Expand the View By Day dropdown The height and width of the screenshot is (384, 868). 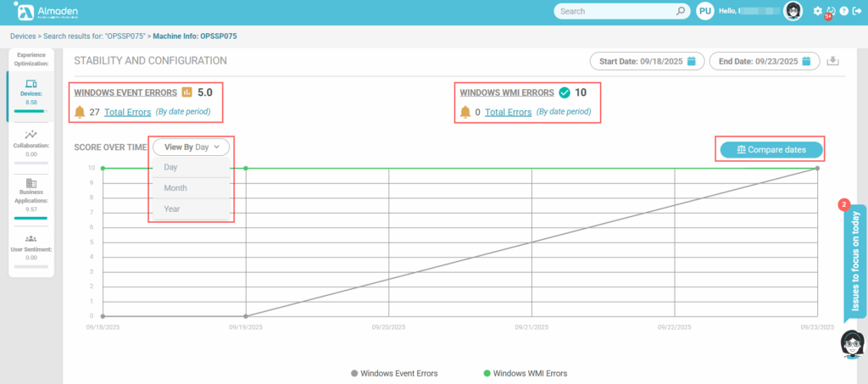(x=192, y=147)
